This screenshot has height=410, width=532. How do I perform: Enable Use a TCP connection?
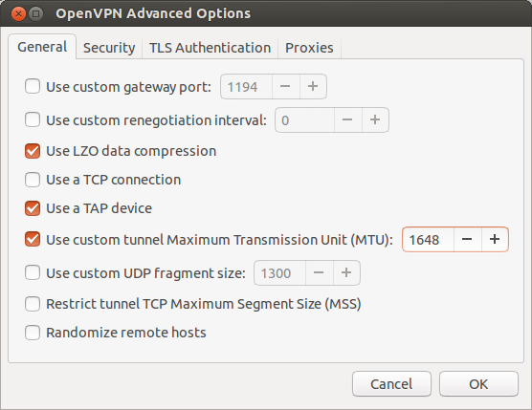coord(33,180)
